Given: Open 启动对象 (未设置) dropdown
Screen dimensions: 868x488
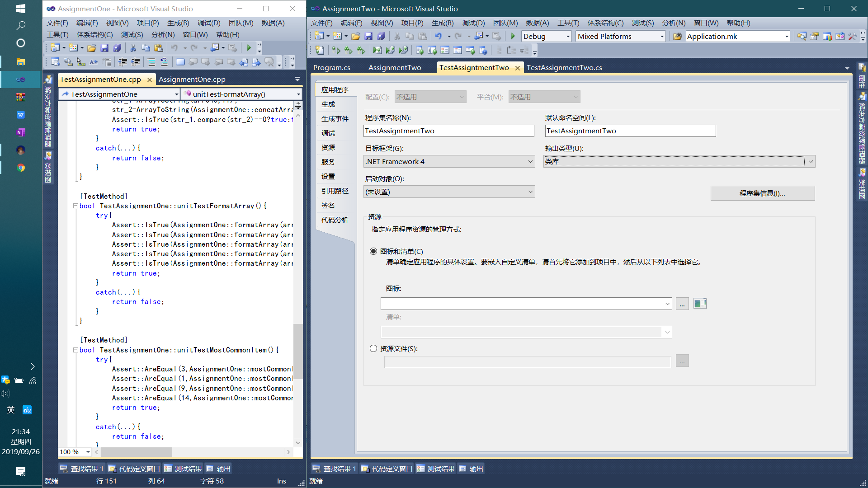Looking at the screenshot, I should [x=449, y=192].
